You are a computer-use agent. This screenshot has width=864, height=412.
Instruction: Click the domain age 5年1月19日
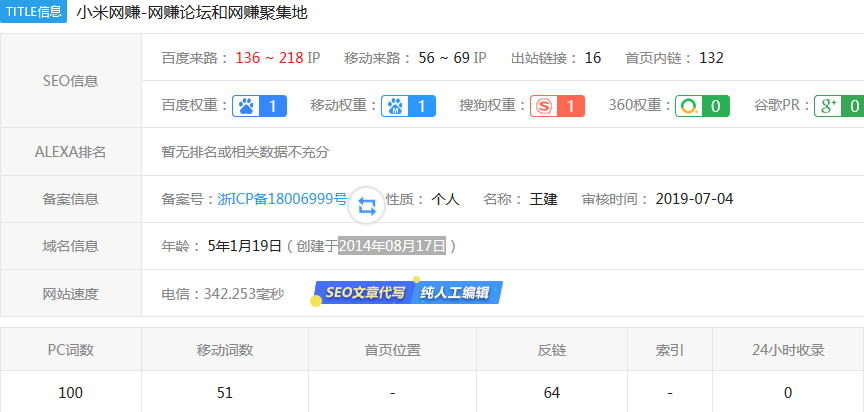click(245, 246)
